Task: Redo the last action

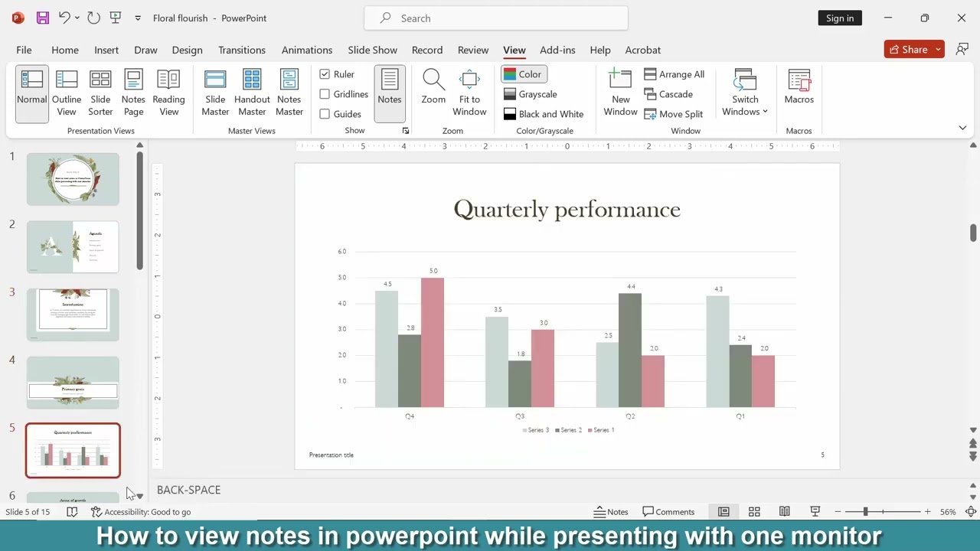Action: click(x=93, y=18)
